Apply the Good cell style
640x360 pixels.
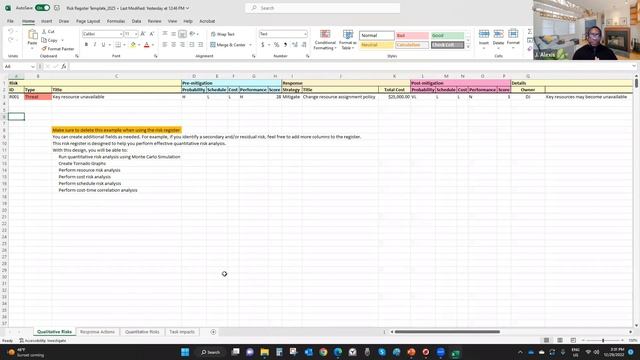tap(447, 36)
